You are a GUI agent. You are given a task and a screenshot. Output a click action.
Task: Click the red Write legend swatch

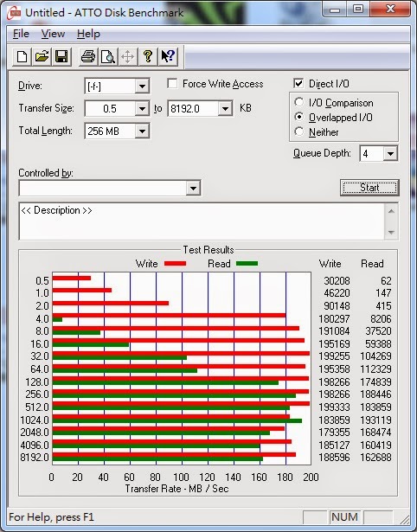[175, 263]
